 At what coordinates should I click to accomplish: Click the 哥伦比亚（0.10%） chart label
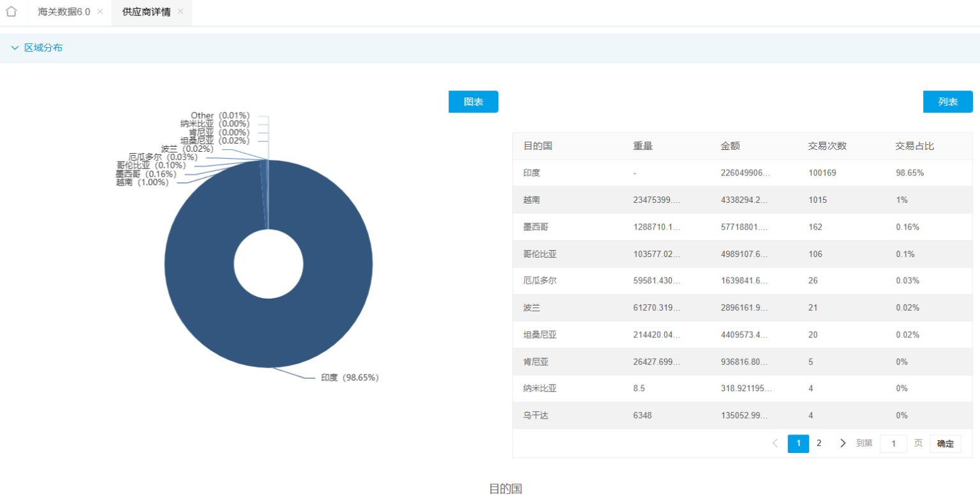coord(151,166)
